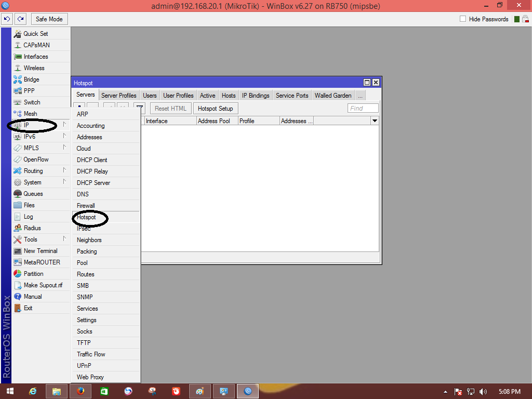Show more tabs with ellipsis button
The height and width of the screenshot is (399, 532).
tap(360, 96)
